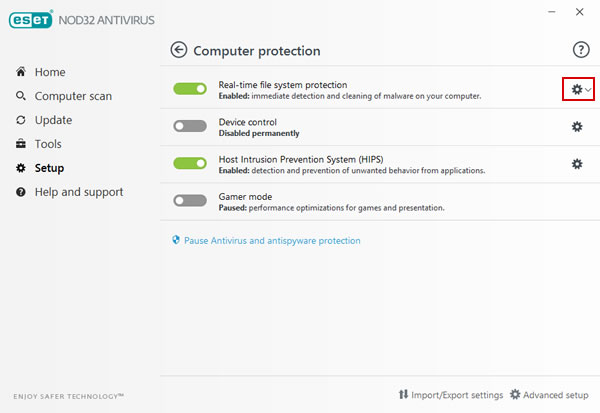This screenshot has width=600, height=413.
Task: Click the Tools toolbox icon
Action: tap(21, 144)
